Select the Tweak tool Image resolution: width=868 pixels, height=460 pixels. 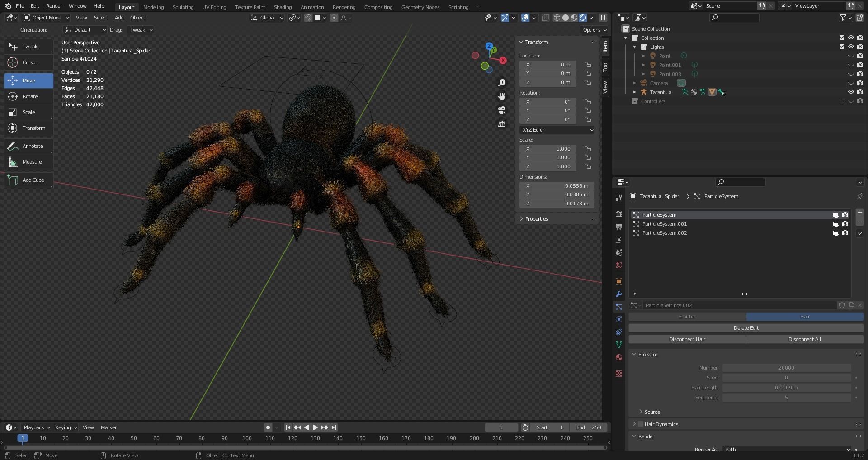28,47
